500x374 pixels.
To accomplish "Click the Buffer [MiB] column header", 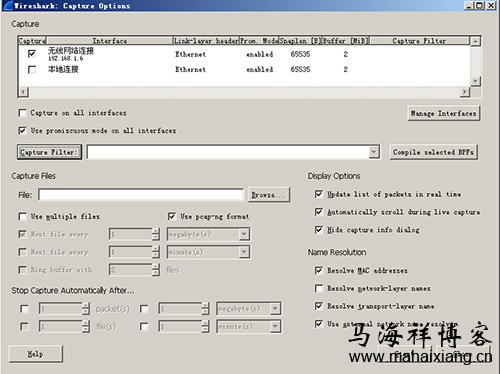I will tap(346, 41).
